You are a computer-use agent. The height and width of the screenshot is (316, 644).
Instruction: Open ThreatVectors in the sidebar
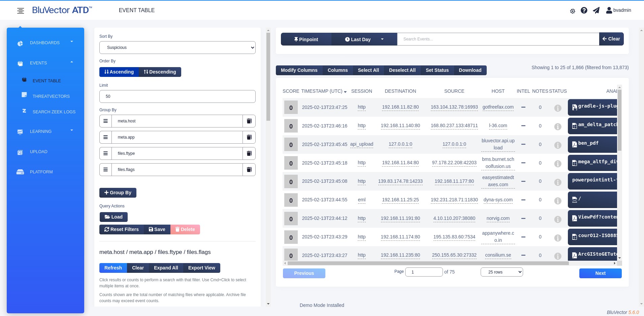coord(51,96)
